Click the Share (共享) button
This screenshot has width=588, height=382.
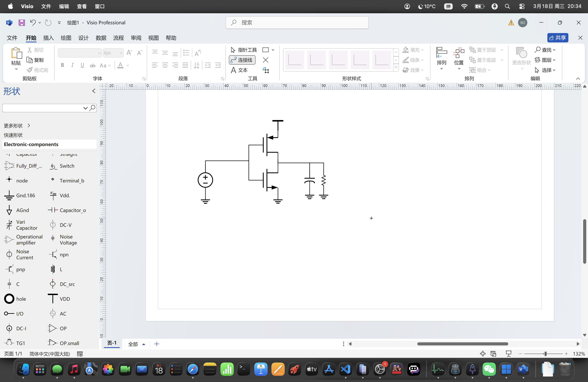(558, 38)
